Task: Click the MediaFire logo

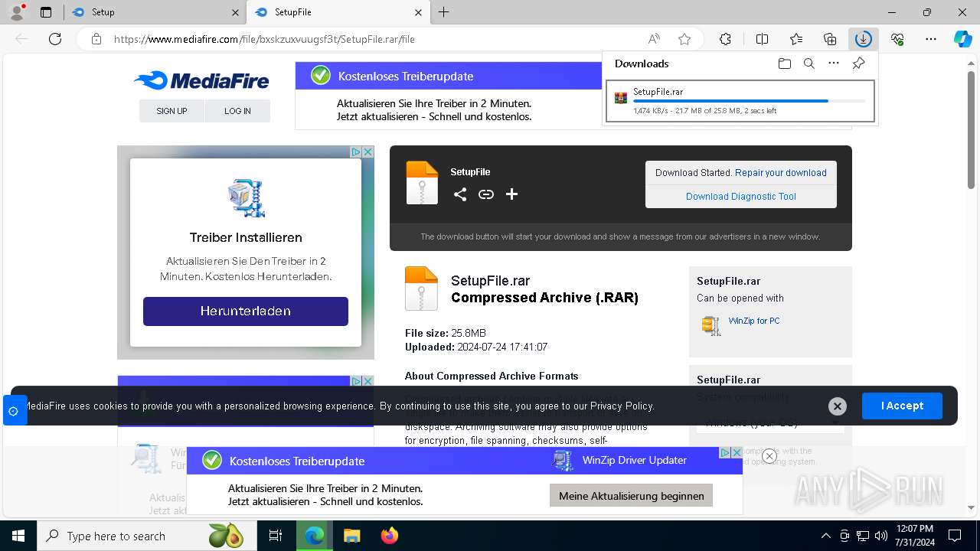Action: click(201, 80)
